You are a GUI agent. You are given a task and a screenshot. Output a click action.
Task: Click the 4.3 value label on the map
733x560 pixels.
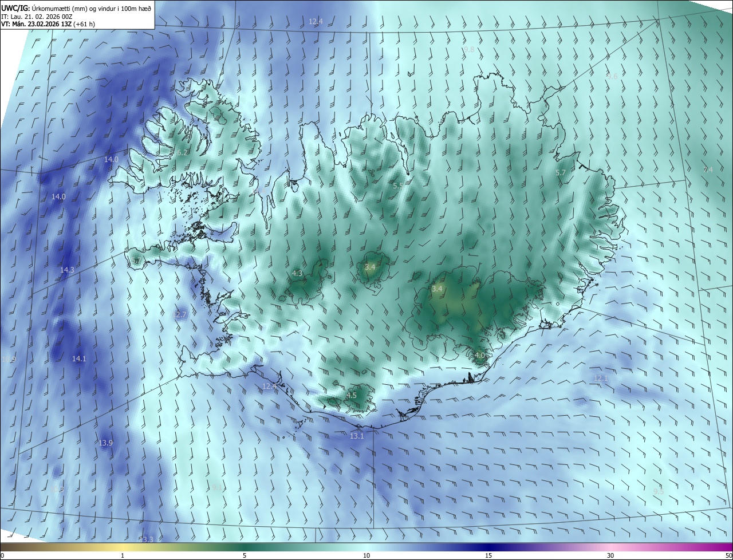click(297, 274)
